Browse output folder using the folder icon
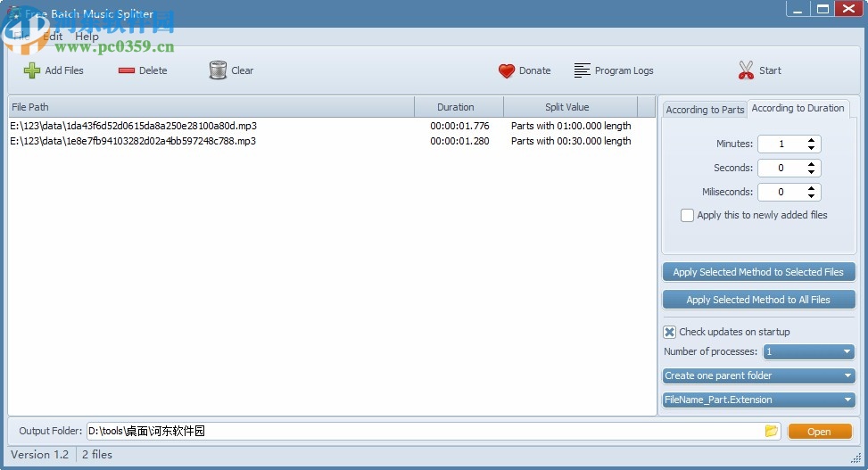The height and width of the screenshot is (470, 868). [x=771, y=431]
